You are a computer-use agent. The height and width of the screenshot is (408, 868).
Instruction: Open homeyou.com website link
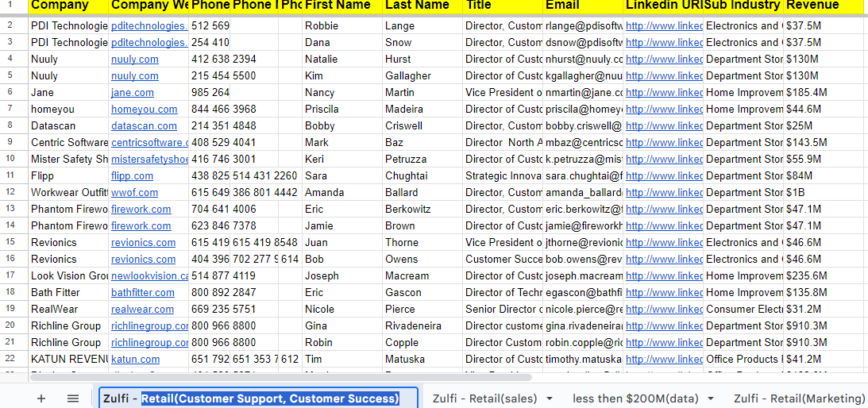pos(144,109)
